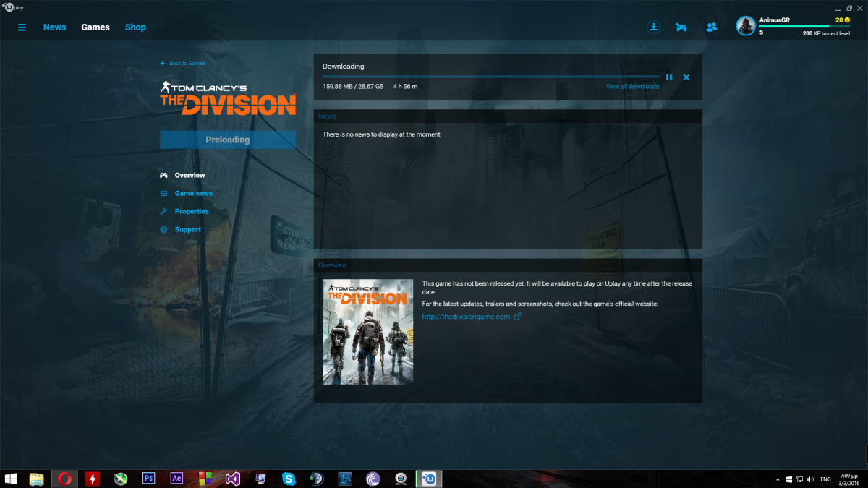Click the external link icon beside URL
868x488 pixels.
(517, 317)
